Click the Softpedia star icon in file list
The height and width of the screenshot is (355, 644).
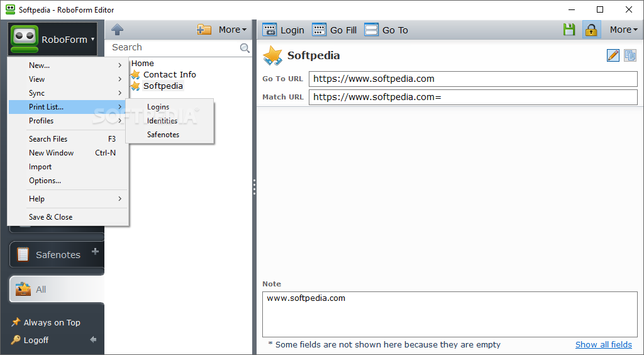(135, 86)
